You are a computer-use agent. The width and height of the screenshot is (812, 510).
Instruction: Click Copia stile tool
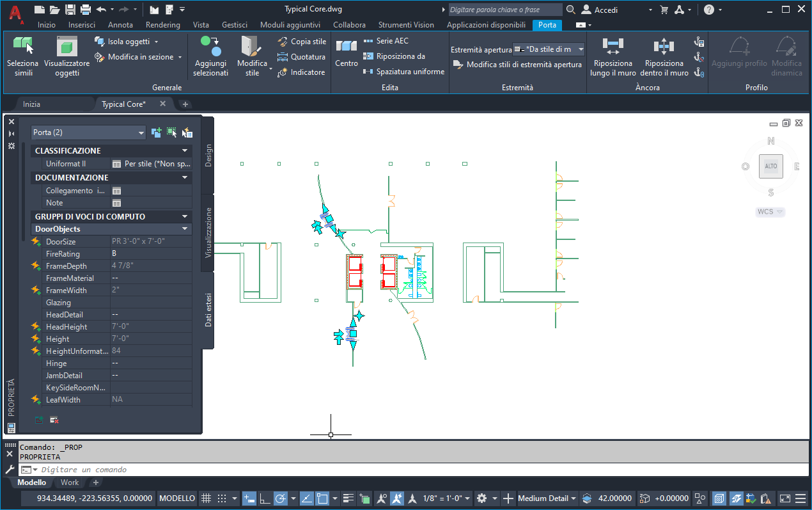[302, 42]
